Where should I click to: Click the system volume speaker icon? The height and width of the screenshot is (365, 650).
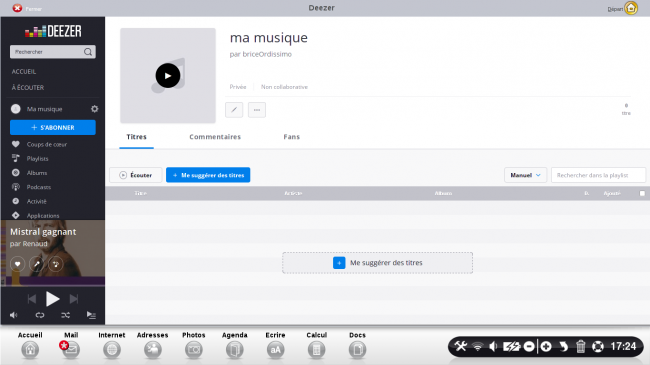493,346
